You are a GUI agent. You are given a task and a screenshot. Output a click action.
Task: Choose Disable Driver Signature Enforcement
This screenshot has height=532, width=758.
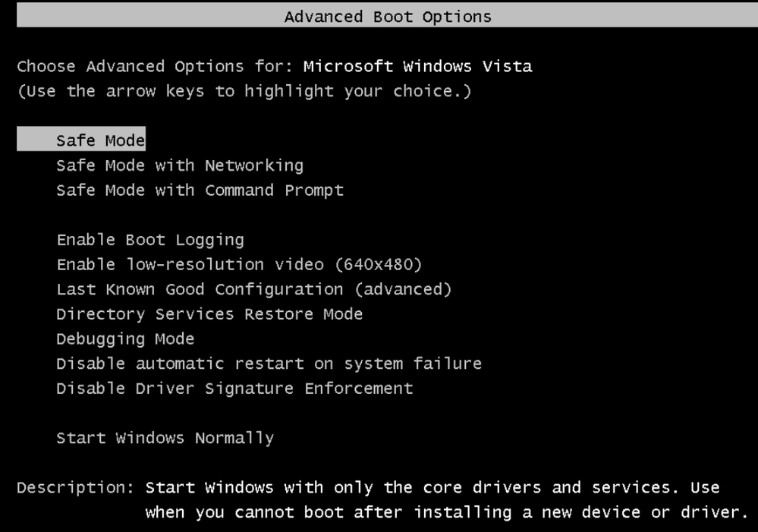coord(234,389)
